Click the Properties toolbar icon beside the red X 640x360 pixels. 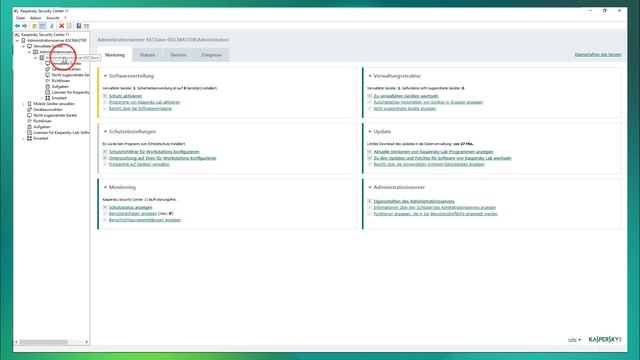pyautogui.click(x=69, y=26)
